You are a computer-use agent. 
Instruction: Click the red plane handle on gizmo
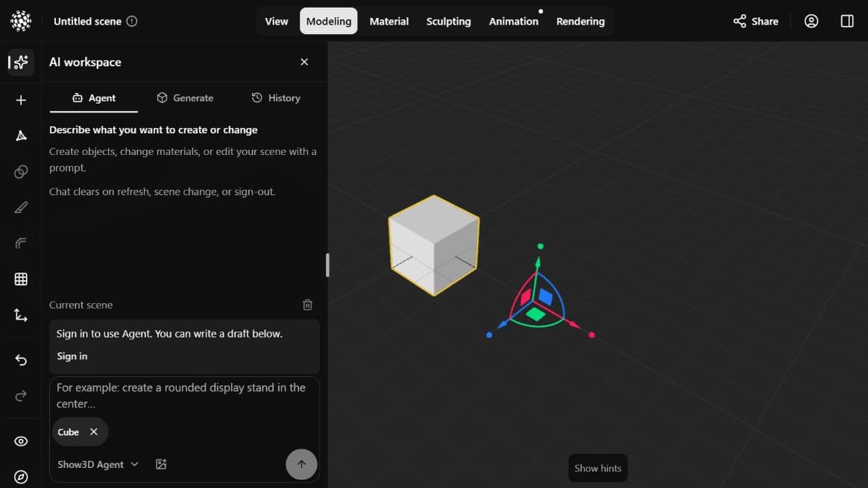click(526, 297)
